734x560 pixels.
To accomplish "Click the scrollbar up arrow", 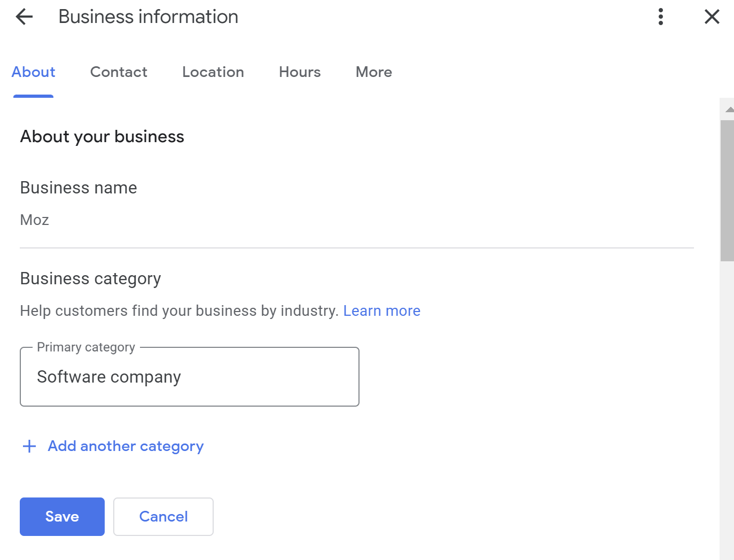I will (729, 110).
